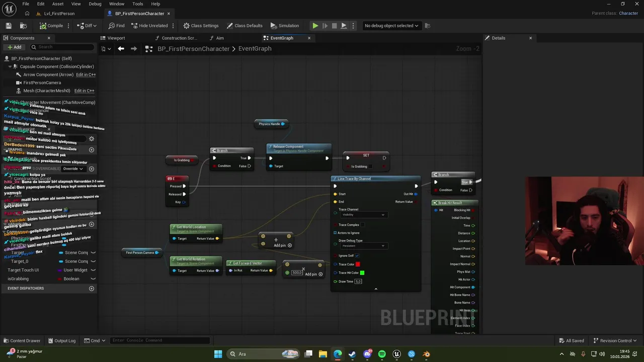Image resolution: width=644 pixels, height=362 pixels.
Task: Click the Find toolbar button
Action: (116, 26)
